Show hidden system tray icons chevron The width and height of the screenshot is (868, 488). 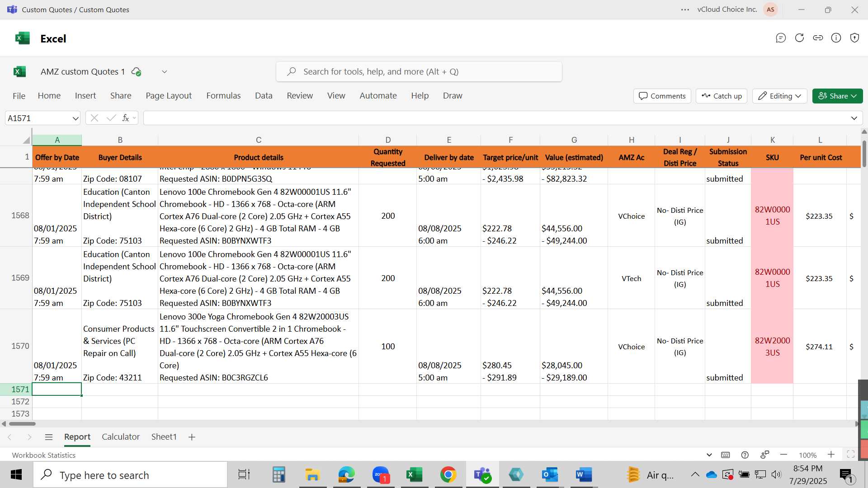[x=695, y=474]
